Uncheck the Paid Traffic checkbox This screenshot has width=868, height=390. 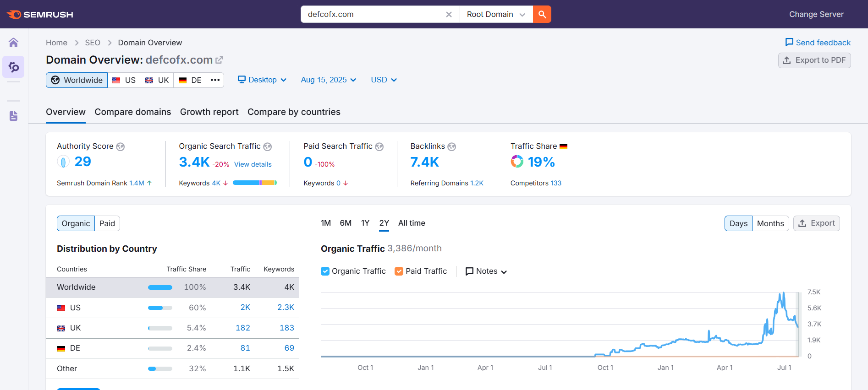point(399,271)
